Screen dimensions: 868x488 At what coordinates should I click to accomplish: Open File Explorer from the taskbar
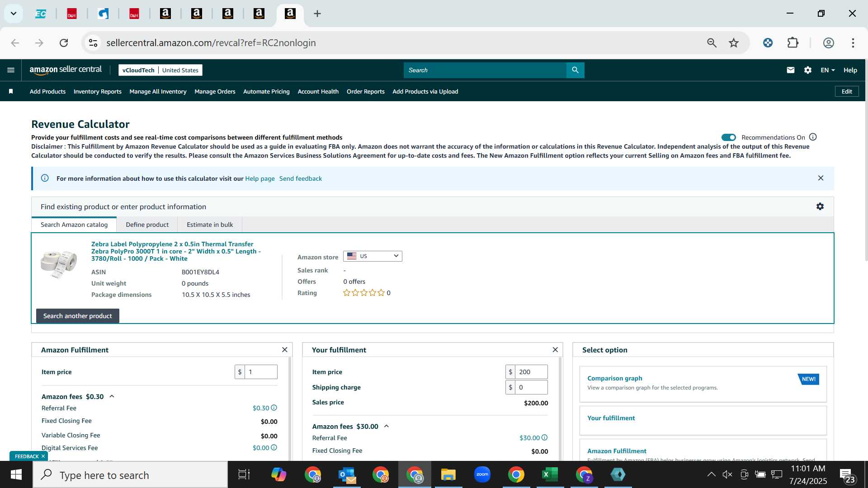pos(448,474)
